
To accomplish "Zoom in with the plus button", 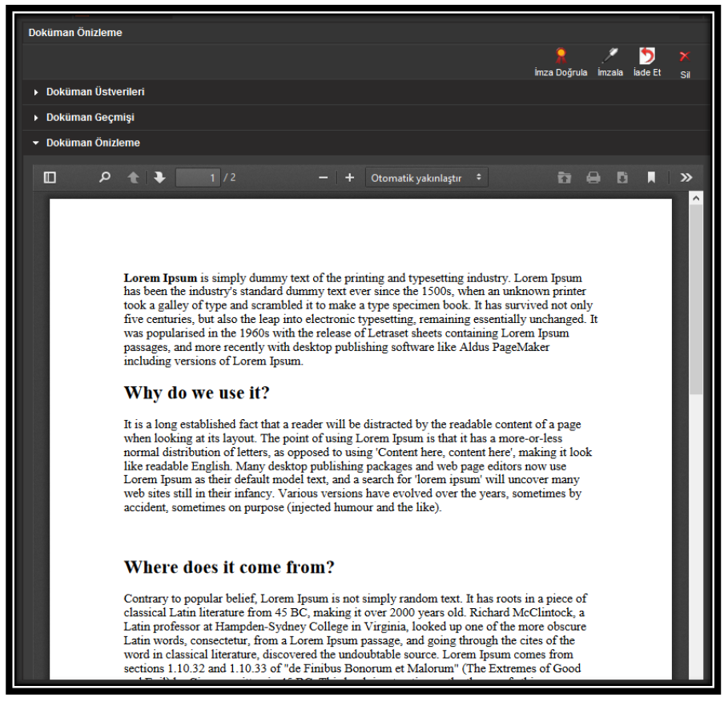I will pyautogui.click(x=349, y=178).
